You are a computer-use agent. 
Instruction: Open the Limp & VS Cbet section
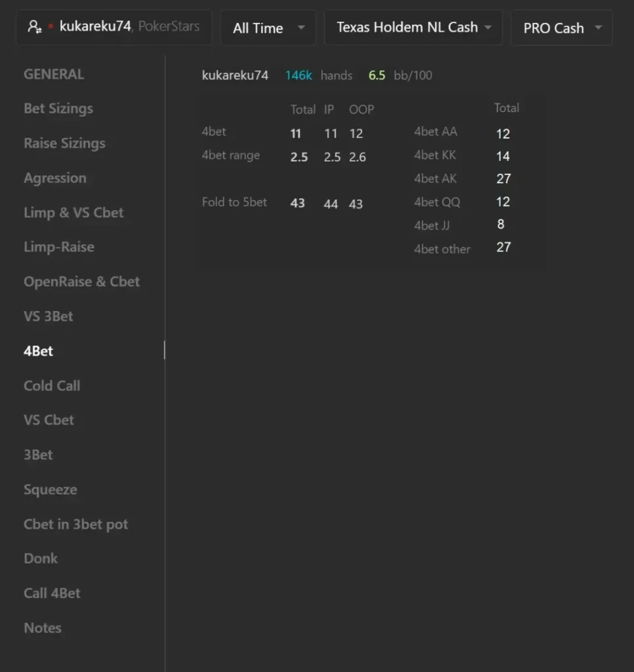point(74,213)
